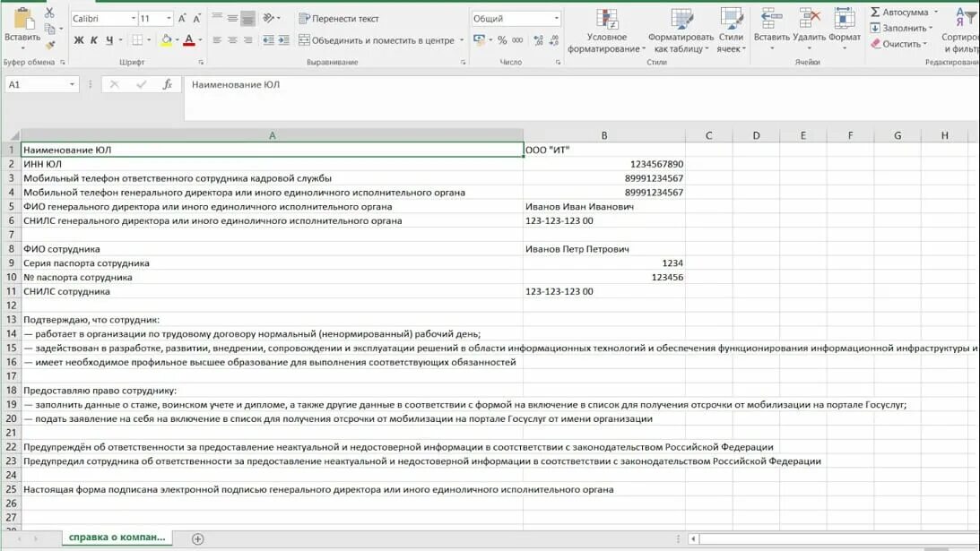Viewport: 980px width, 551px height.
Task: Open the Name Box dropdown arrow
Action: point(73,84)
